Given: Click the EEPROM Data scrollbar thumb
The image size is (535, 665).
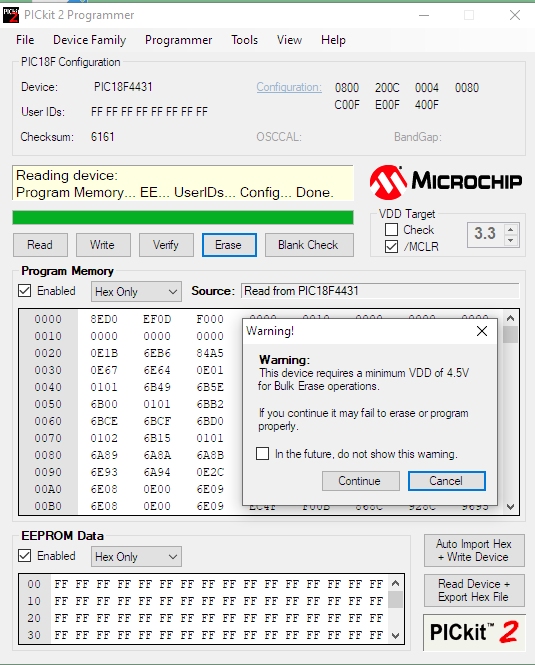Looking at the screenshot, I should pos(395,599).
